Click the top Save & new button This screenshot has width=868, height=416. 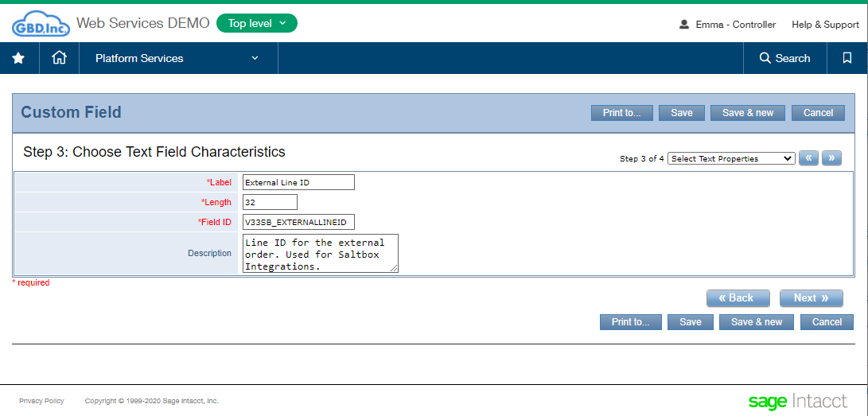coord(748,113)
